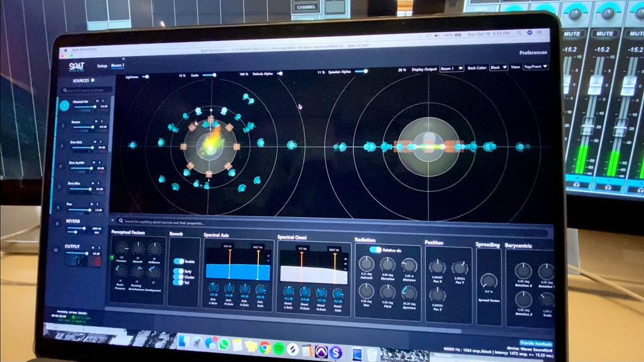Click the Spread Factor knob
The image size is (644, 362).
[x=488, y=281]
